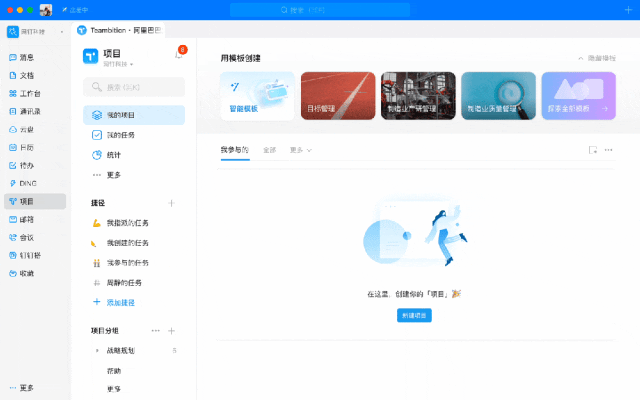
Task: Open the DING sidebar item
Action: click(x=27, y=183)
